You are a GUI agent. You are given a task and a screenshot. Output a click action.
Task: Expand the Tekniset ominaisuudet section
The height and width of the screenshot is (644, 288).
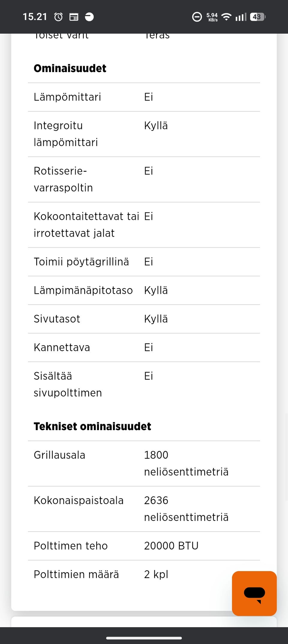(x=92, y=426)
